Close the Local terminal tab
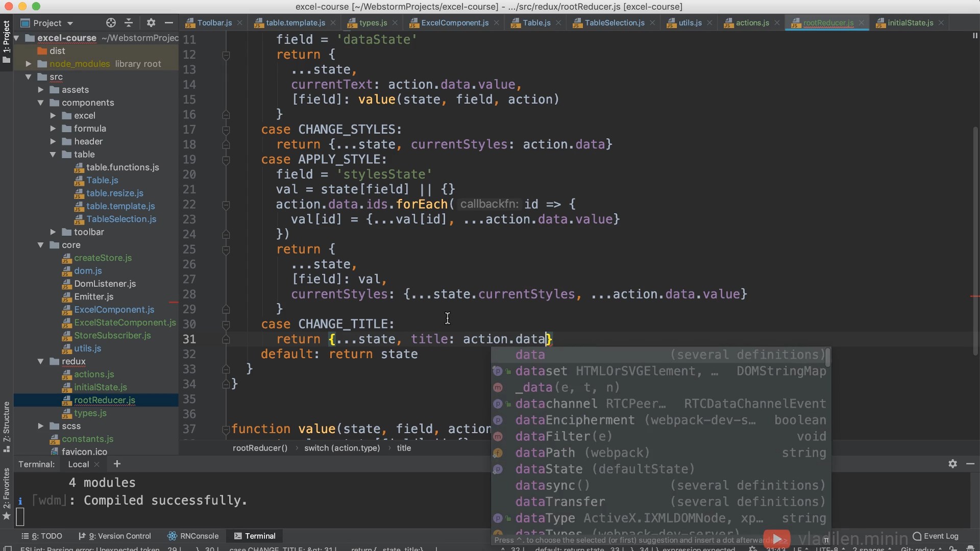Screen dimensions: 980x551 tap(97, 464)
